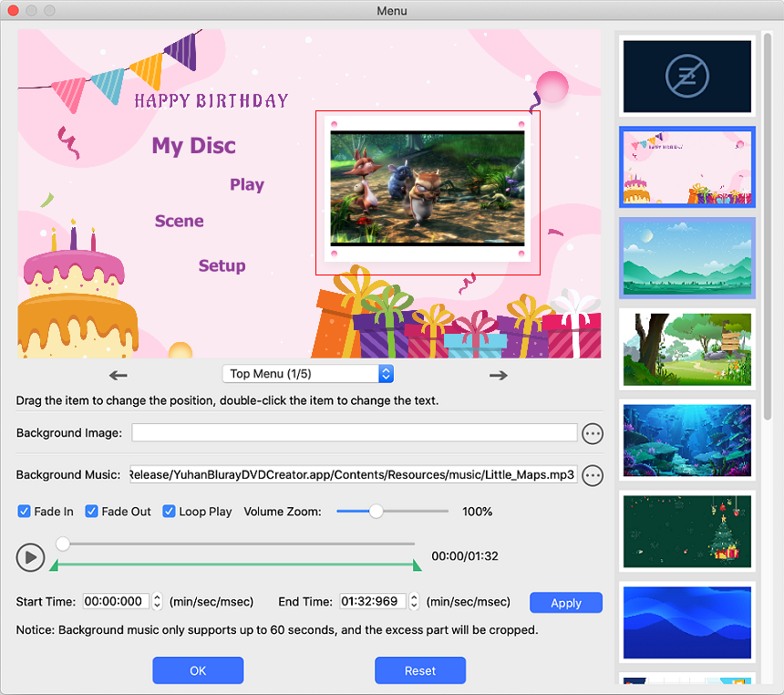784x695 pixels.
Task: Click the Start Time stepper arrows
Action: (157, 601)
